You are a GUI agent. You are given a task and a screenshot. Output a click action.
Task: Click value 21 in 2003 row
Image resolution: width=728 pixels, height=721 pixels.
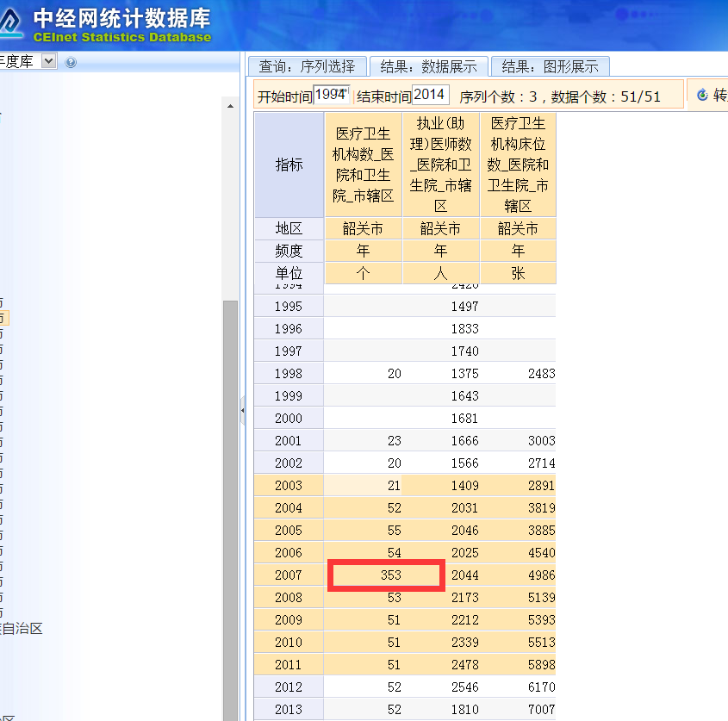point(395,486)
